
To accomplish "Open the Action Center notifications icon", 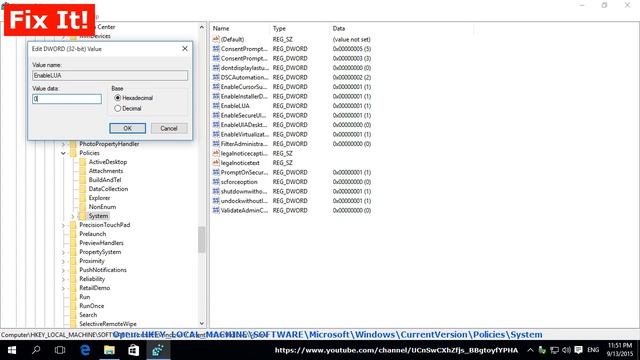I will coord(578,350).
